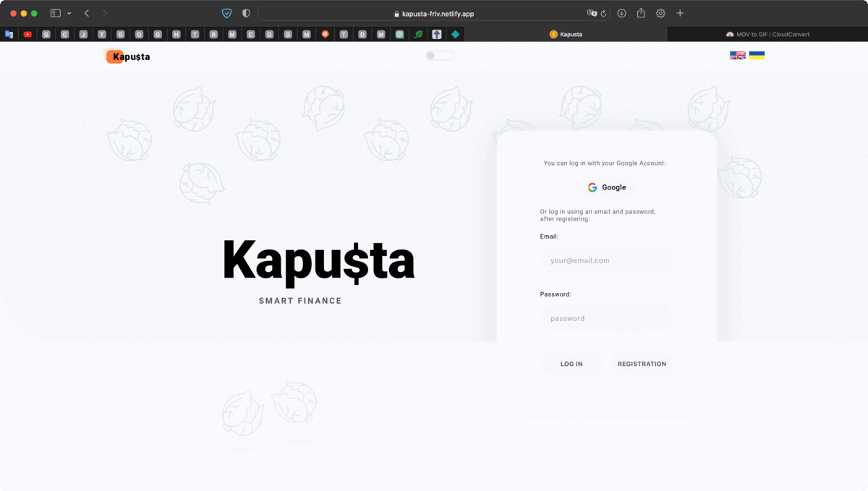Open the Google Translate pinned tab
Viewport: 868px width, 491px height.
coord(9,34)
